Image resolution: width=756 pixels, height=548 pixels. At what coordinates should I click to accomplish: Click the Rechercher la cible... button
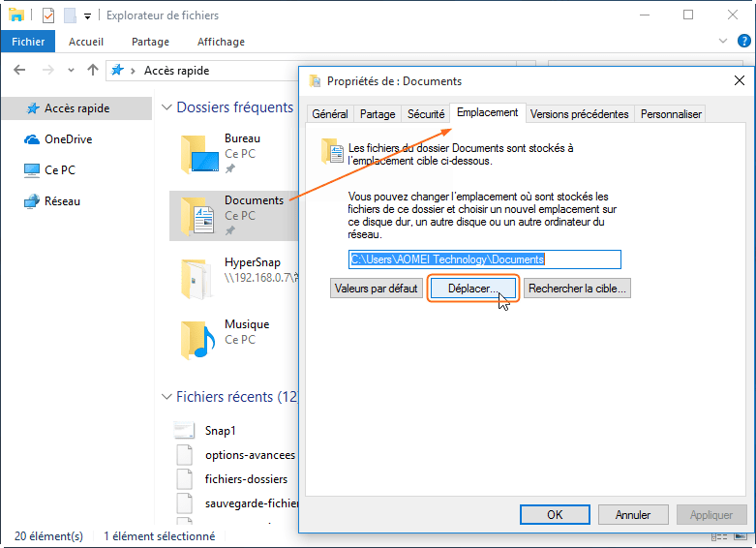577,289
